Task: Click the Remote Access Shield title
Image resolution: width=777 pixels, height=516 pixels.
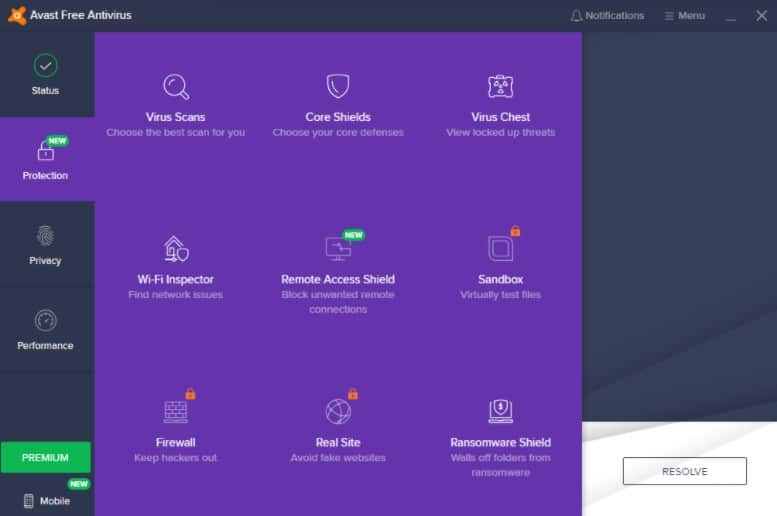Action: coord(338,280)
